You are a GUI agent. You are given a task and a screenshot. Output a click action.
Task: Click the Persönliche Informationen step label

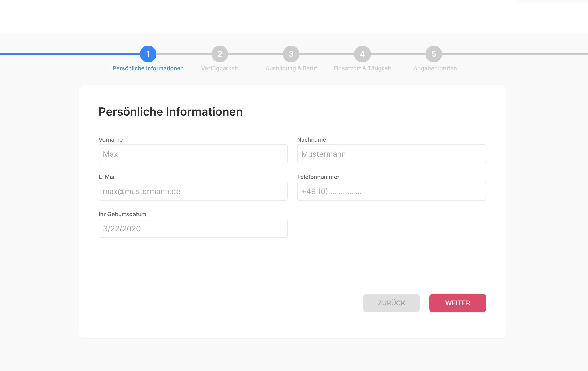[148, 68]
